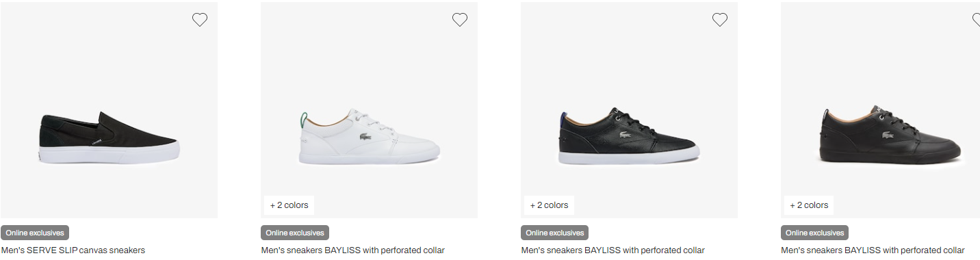Image resolution: width=980 pixels, height=260 pixels.
Task: Select Online exclusives label below white-soled black sneaker
Action: (555, 233)
